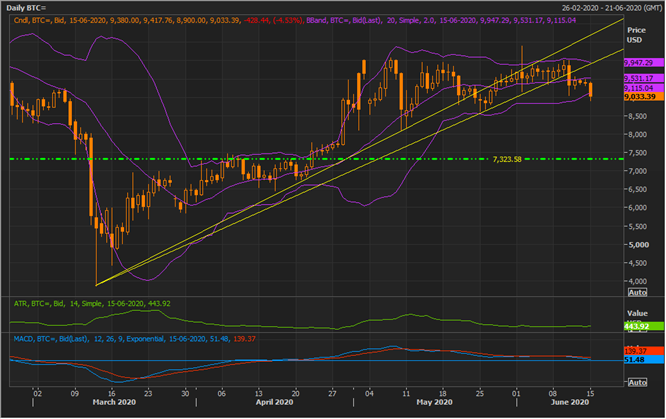666x419 pixels.
Task: Click the orange 9,033.39 last price tag
Action: point(643,97)
